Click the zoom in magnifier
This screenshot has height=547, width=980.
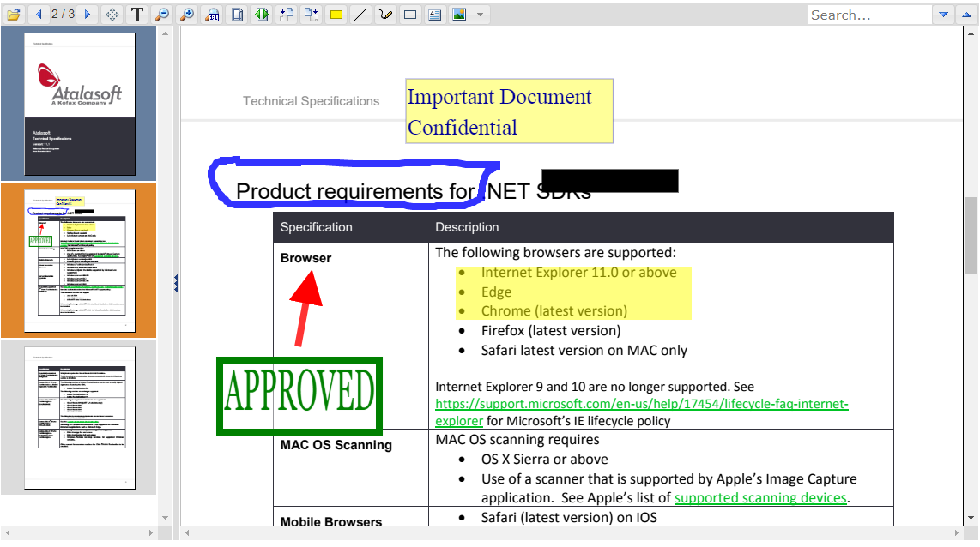tap(187, 15)
